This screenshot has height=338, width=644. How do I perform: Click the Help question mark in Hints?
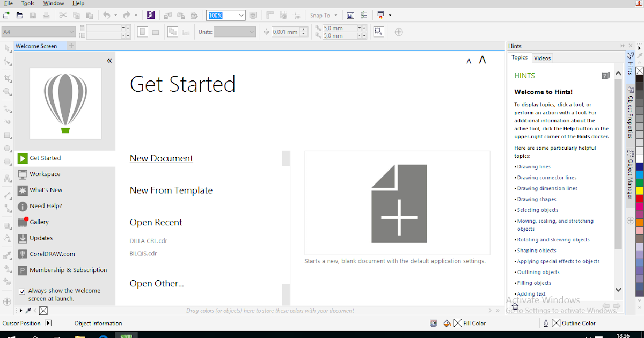tap(605, 76)
